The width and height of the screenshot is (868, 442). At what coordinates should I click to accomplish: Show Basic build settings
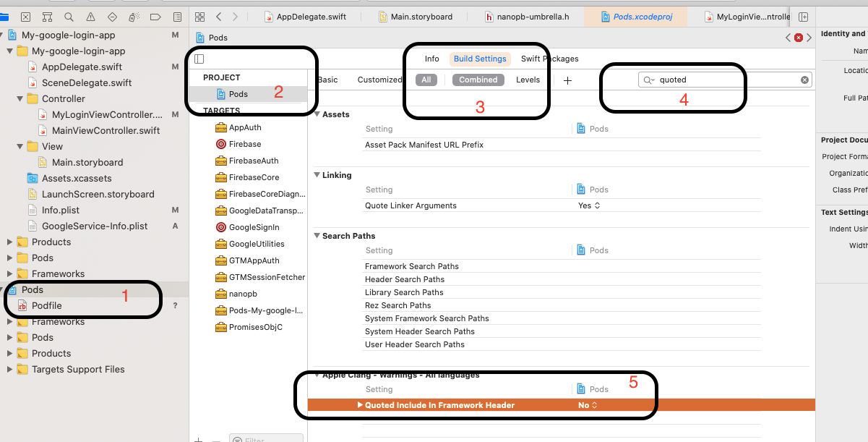point(327,80)
